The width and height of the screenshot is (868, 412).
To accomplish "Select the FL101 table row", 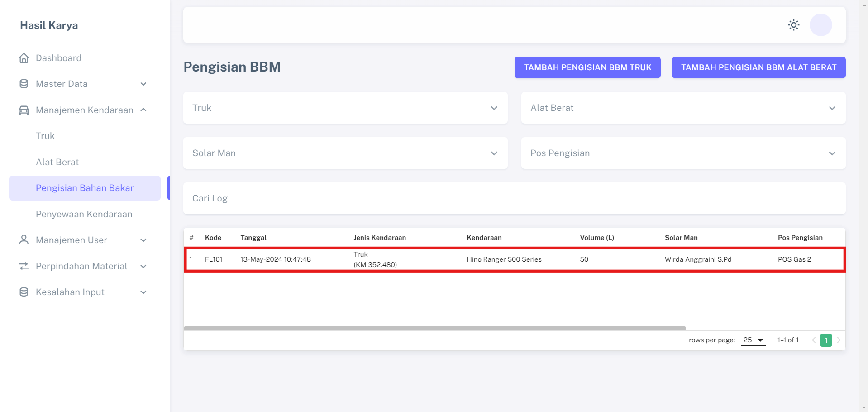I will (514, 259).
